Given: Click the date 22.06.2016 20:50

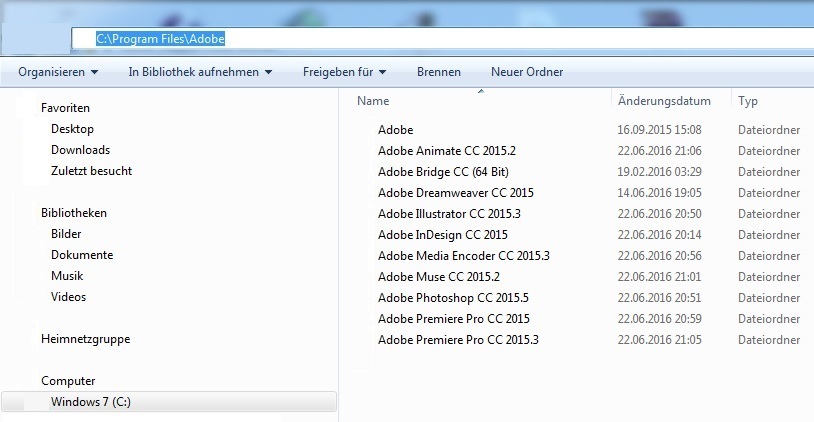Looking at the screenshot, I should [x=659, y=214].
